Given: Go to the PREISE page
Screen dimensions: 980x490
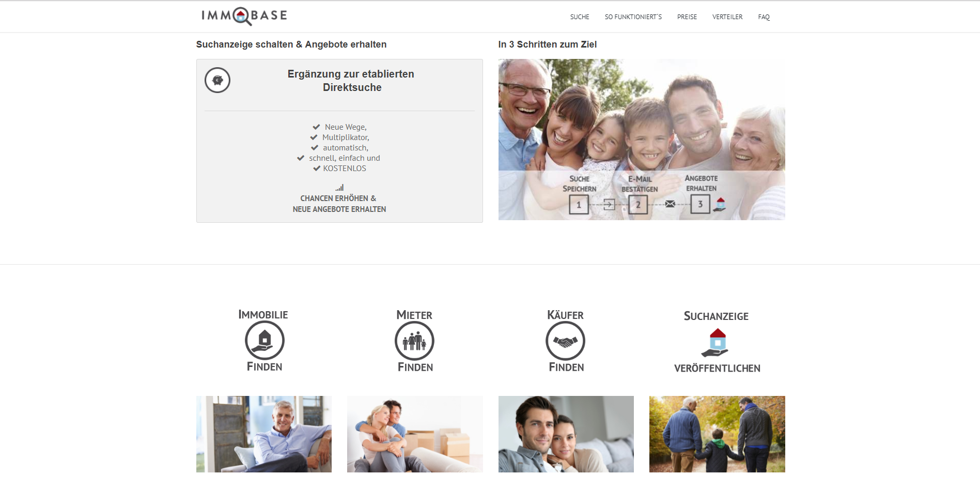Looking at the screenshot, I should click(687, 17).
